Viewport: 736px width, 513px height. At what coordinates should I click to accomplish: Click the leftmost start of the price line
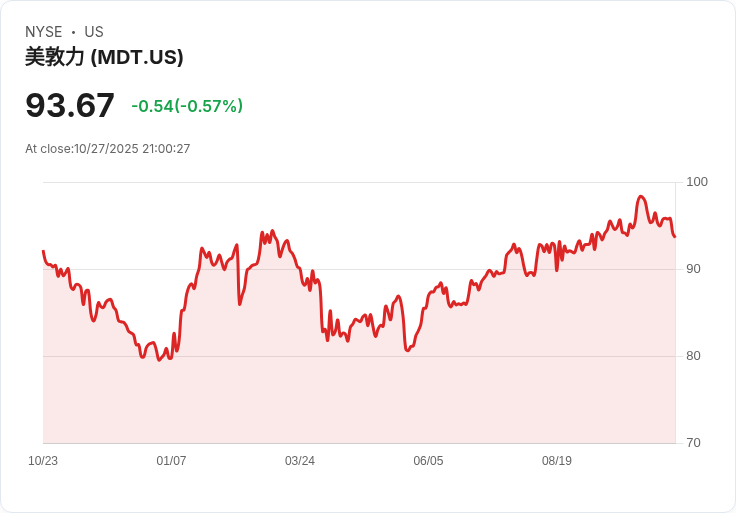[43, 251]
